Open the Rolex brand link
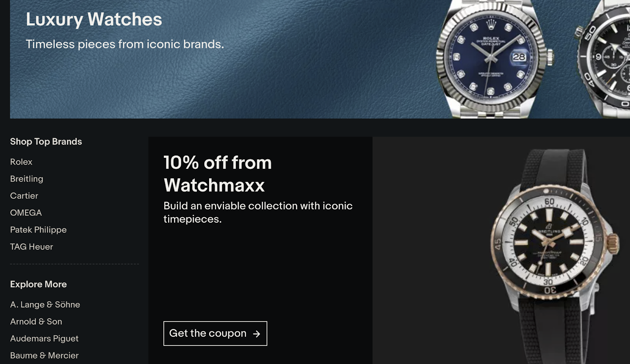Screen dimensions: 630x364 (x=21, y=162)
